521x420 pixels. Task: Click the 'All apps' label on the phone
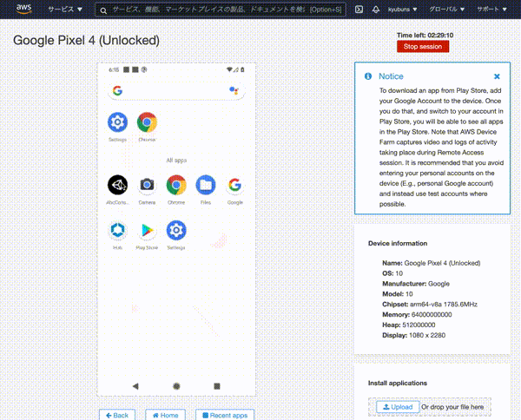pos(176,161)
